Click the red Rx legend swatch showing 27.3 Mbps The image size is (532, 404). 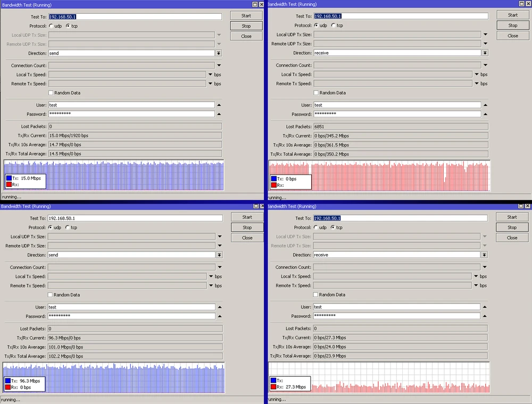(273, 387)
